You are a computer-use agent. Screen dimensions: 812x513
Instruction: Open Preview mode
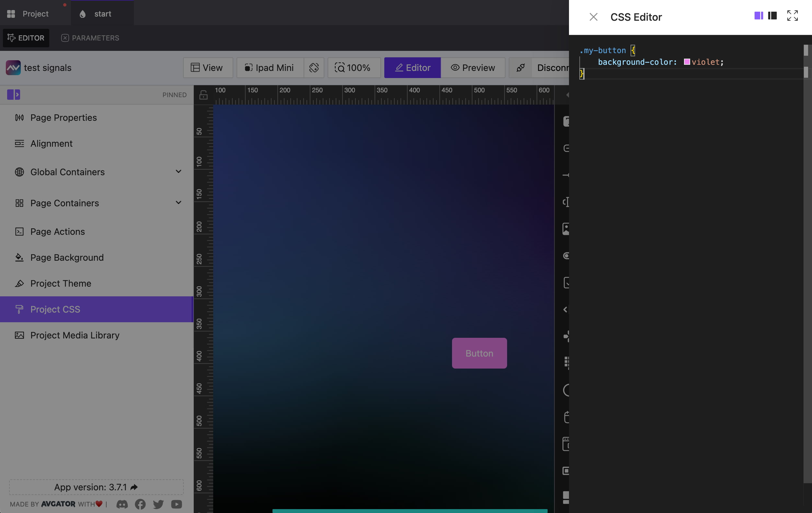click(x=473, y=68)
